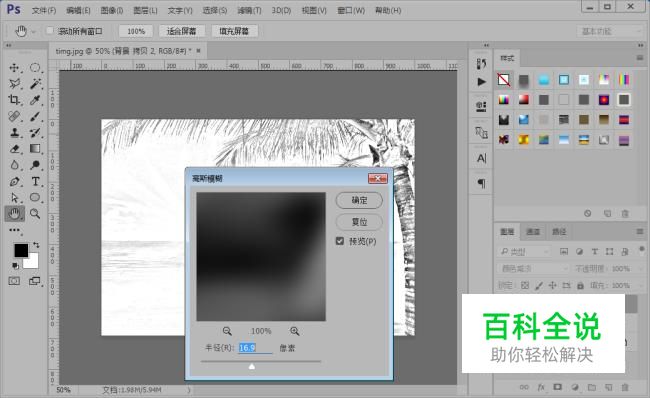
Task: Select the Zoom tool in toolbox
Action: pos(35,214)
